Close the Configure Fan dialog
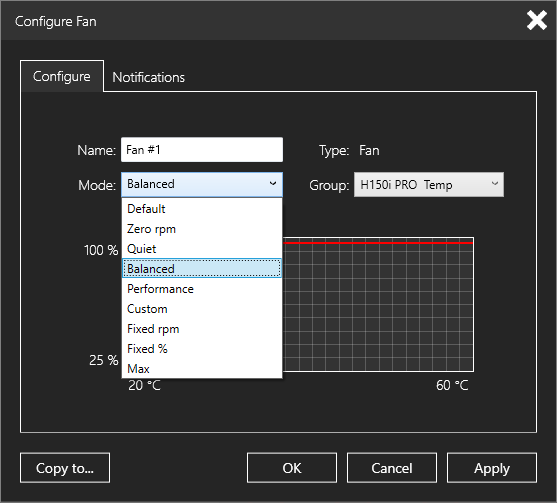Screen dimensions: 557x503 [536, 20]
